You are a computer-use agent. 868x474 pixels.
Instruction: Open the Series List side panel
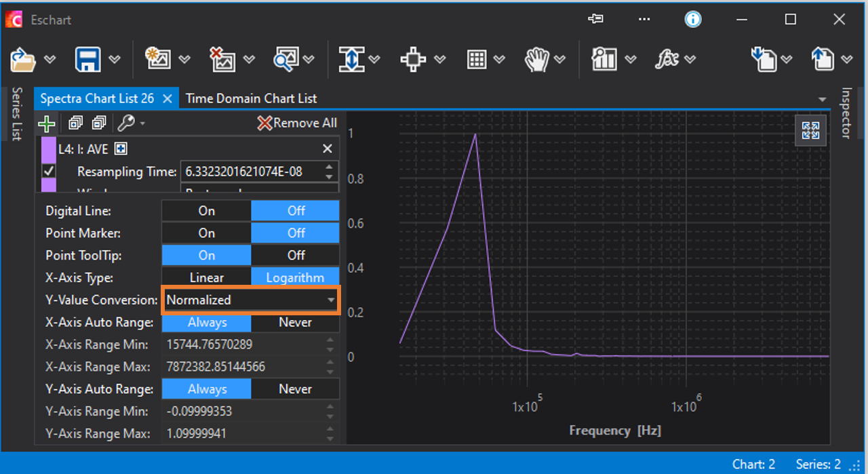[x=17, y=114]
